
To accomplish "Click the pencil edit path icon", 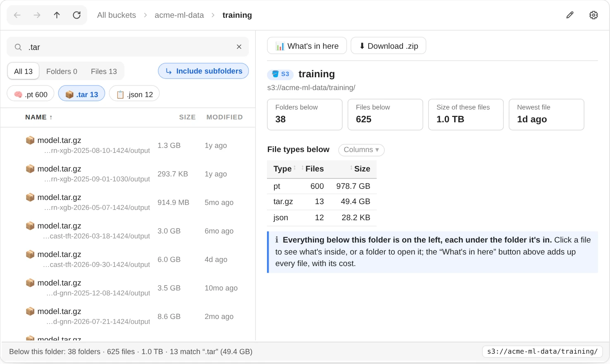I will (x=570, y=15).
